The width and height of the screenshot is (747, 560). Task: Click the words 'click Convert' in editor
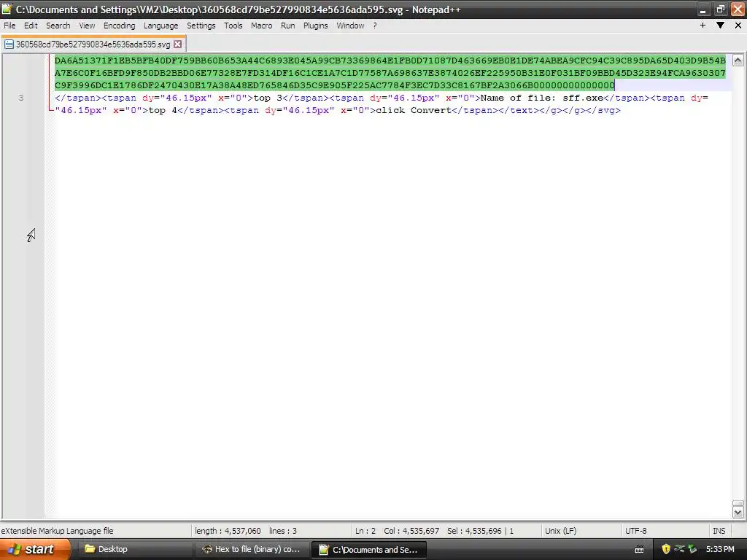pyautogui.click(x=414, y=110)
